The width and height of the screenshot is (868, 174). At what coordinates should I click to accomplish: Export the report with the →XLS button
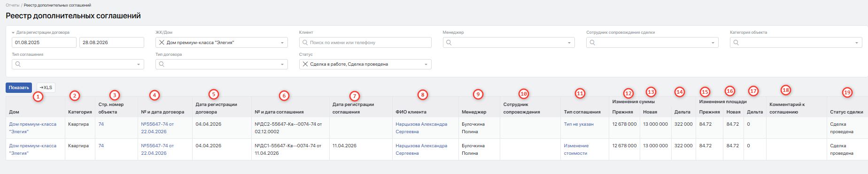(46, 88)
